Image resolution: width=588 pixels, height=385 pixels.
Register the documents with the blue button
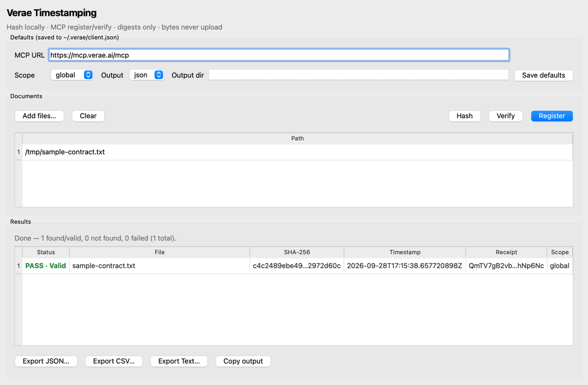pyautogui.click(x=552, y=116)
